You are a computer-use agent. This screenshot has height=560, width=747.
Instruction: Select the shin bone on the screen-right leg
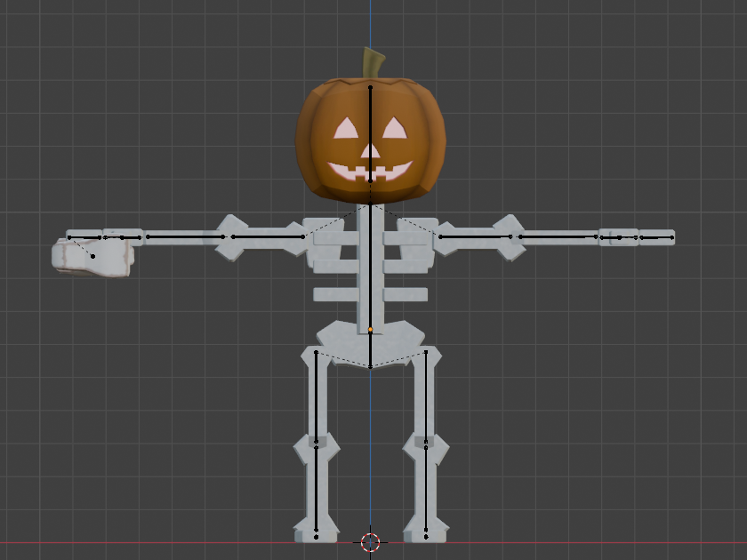click(426, 488)
